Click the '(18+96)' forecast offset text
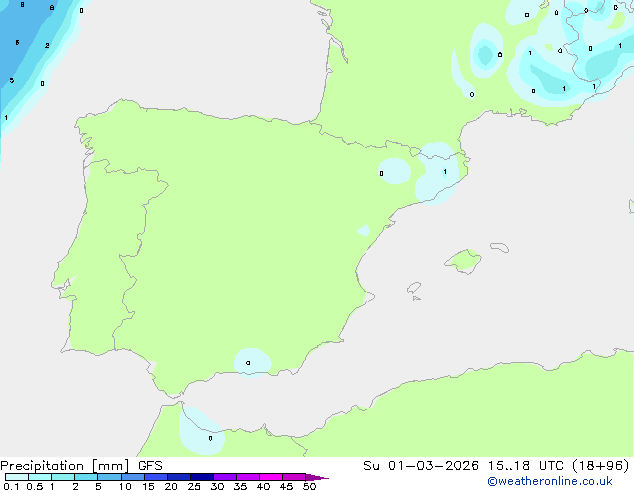 pyautogui.click(x=601, y=465)
